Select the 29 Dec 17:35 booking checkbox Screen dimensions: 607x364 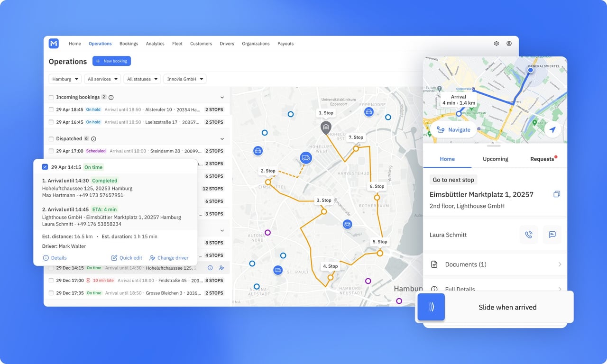tap(51, 293)
